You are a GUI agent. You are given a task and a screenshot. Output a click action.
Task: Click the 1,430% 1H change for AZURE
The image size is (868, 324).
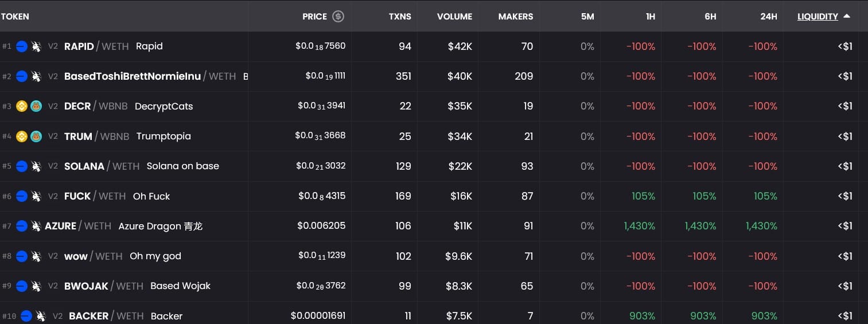(639, 226)
